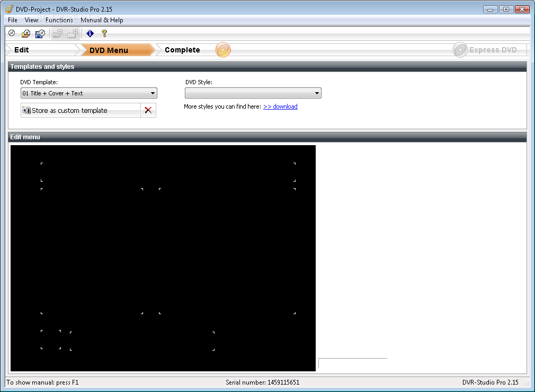
Task: Click the Edit menu panel header
Action: [267, 137]
